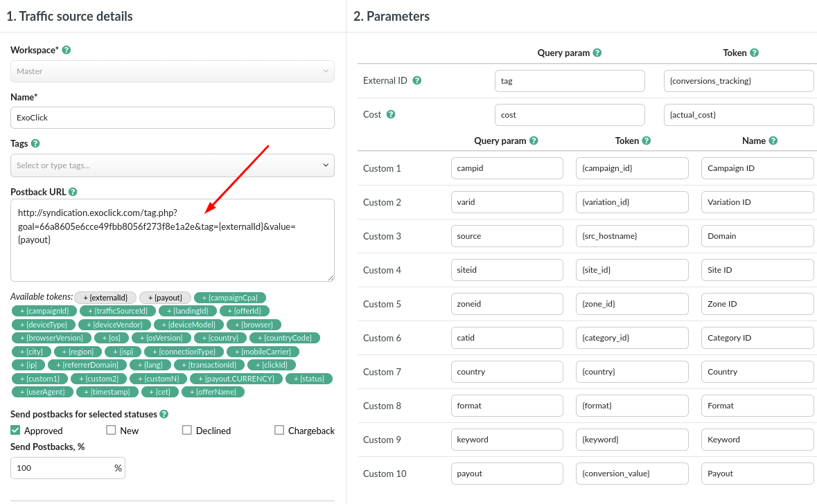
Task: Tick the Chargeback status checkbox
Action: (279, 430)
